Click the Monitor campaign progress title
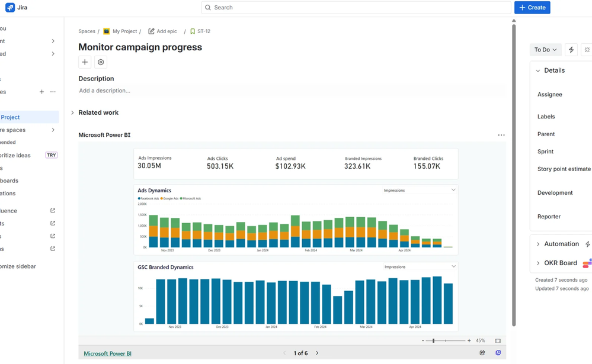Screen dimensions: 592x364 (x=140, y=47)
